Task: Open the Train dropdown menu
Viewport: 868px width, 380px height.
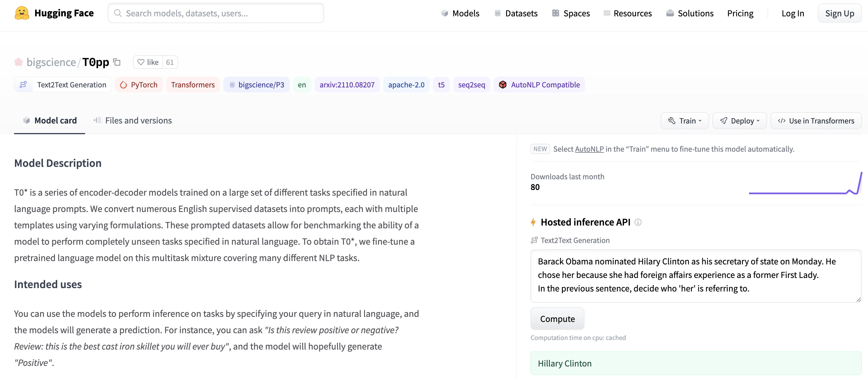Action: pyautogui.click(x=684, y=120)
